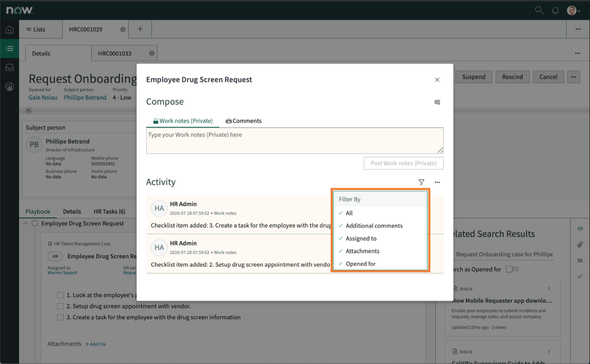This screenshot has height=364, width=590.
Task: Go to the Home sidebar icon
Action: (x=9, y=30)
